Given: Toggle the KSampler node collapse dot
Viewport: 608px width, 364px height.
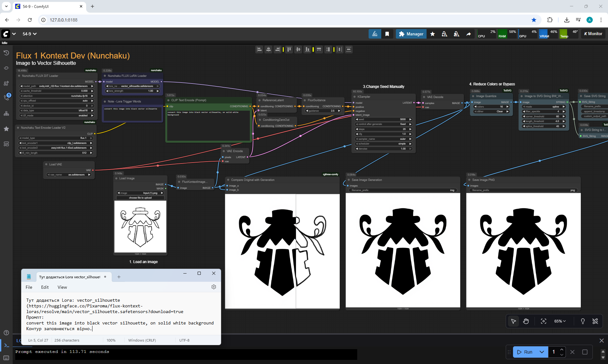Looking at the screenshot, I should pyautogui.click(x=354, y=97).
